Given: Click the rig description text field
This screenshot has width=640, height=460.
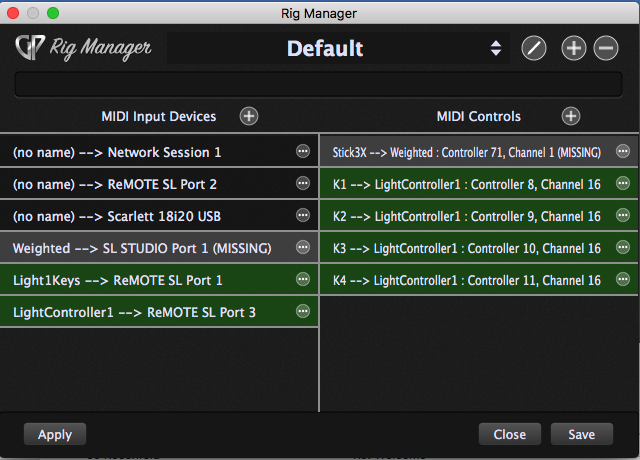Looking at the screenshot, I should [318, 84].
